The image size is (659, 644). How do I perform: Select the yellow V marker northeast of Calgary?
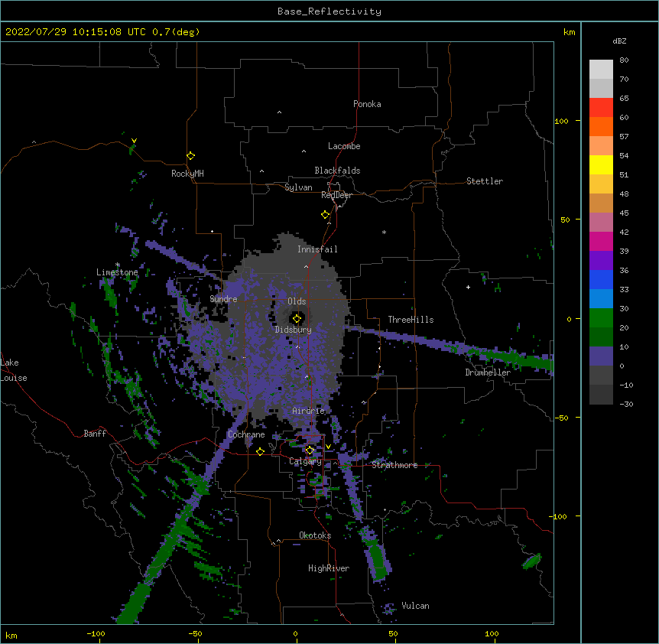click(328, 447)
